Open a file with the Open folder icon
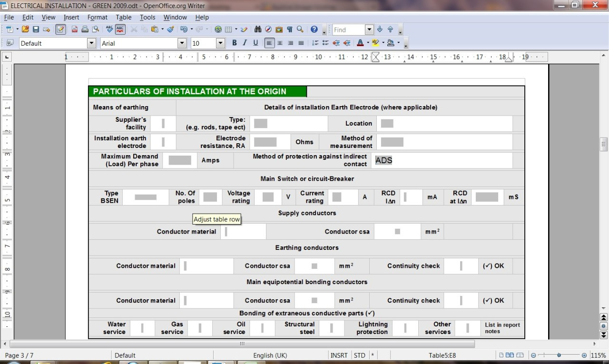The height and width of the screenshot is (364, 609). [x=25, y=30]
